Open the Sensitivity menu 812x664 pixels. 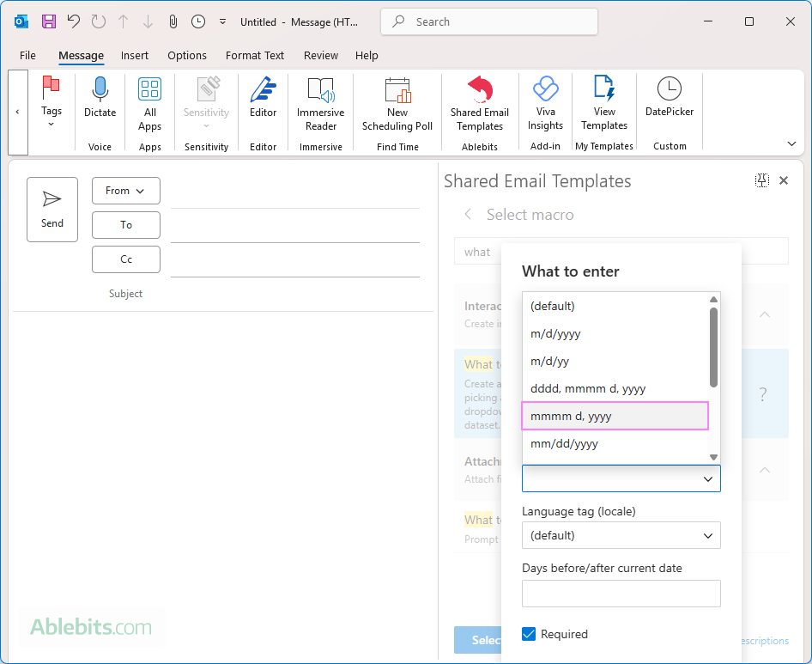click(206, 103)
